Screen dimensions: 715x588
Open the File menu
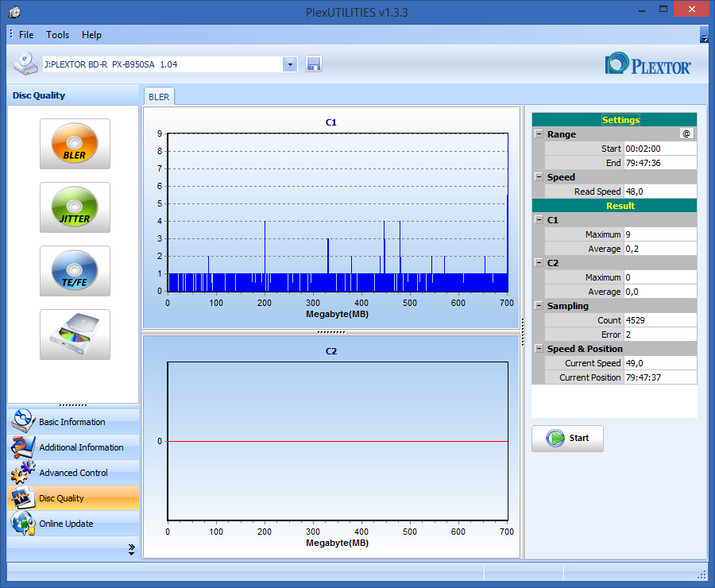(26, 35)
